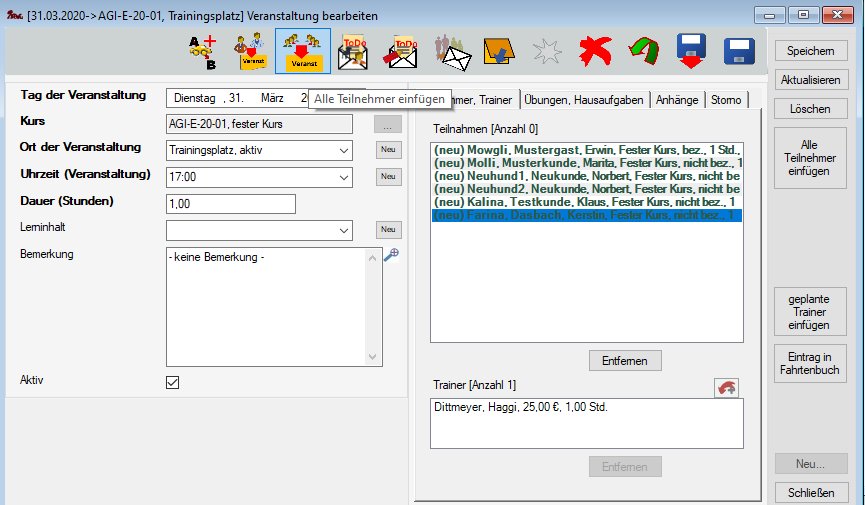
Task: Click Entfernen button below Teilnahmen list
Action: tap(625, 360)
